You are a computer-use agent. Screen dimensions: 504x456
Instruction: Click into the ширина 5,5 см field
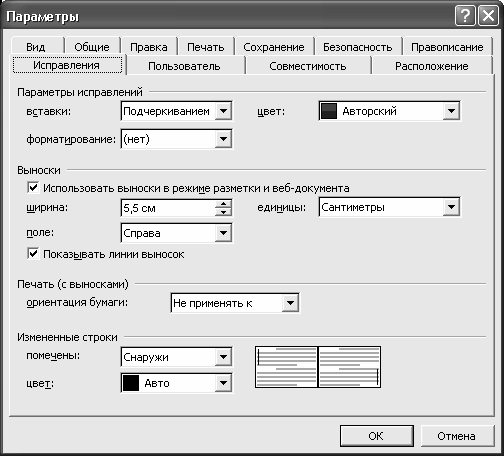[x=168, y=208]
